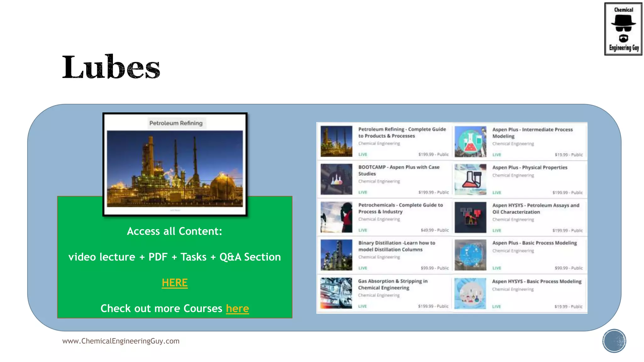Click Aspen Plus Physical Properties flask icon
Viewport: 644px width, 362px height.
[x=470, y=179]
